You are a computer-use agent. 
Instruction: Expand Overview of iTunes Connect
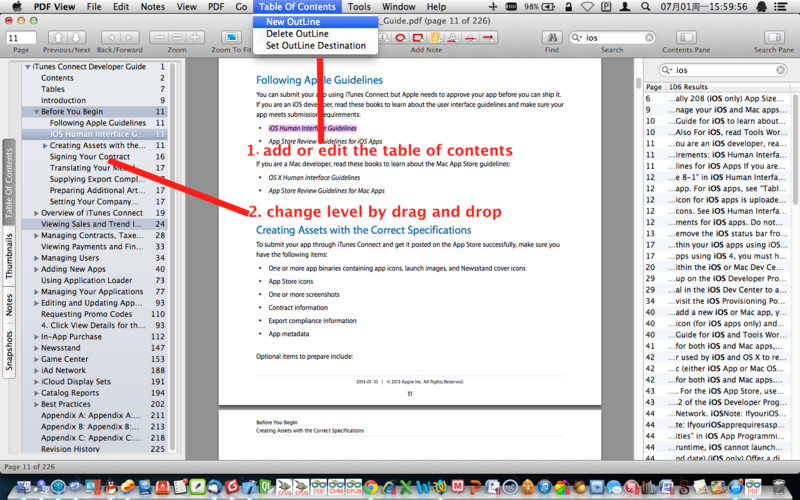pyautogui.click(x=36, y=213)
